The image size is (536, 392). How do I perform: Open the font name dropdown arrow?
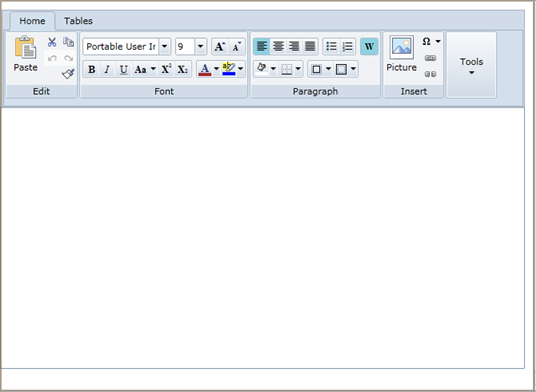tap(164, 46)
